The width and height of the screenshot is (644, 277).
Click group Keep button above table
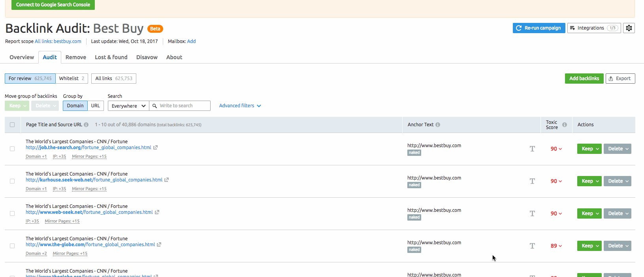point(17,106)
